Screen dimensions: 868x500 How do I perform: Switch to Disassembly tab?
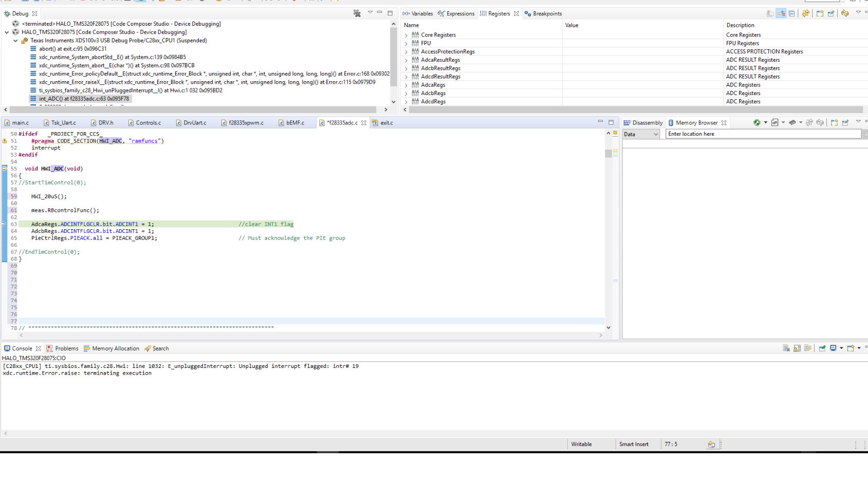(x=643, y=123)
